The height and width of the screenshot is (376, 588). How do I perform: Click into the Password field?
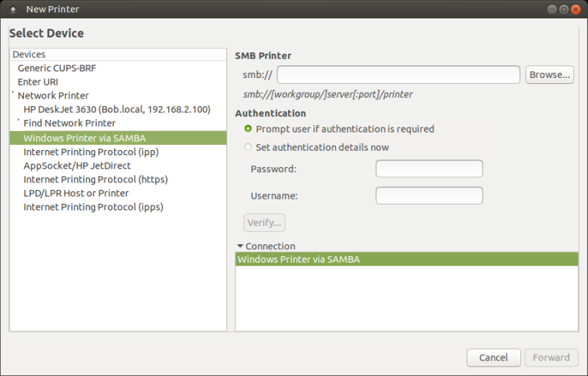[429, 169]
